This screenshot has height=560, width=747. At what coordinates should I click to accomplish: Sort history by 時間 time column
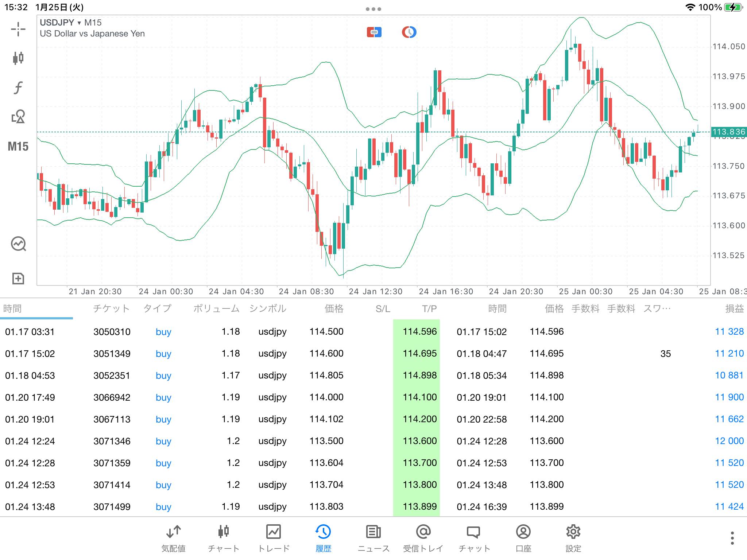[x=12, y=309]
